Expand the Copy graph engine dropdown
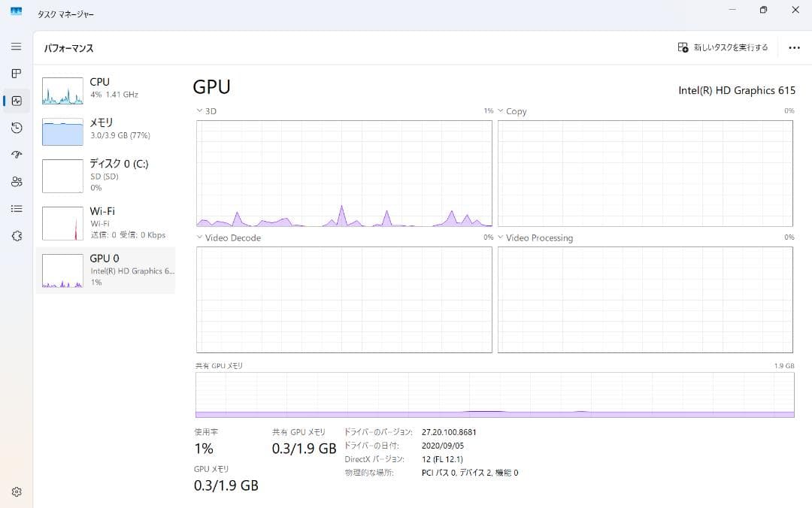812x508 pixels. pyautogui.click(x=501, y=111)
